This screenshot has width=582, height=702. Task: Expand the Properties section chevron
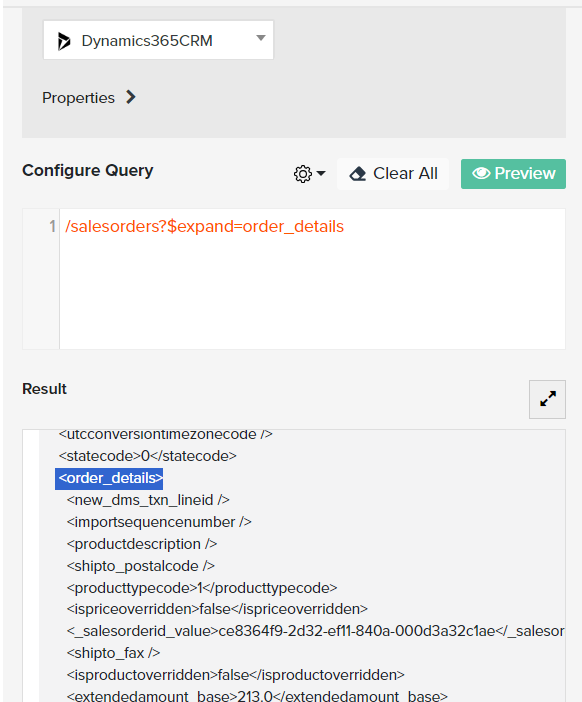pyautogui.click(x=130, y=97)
